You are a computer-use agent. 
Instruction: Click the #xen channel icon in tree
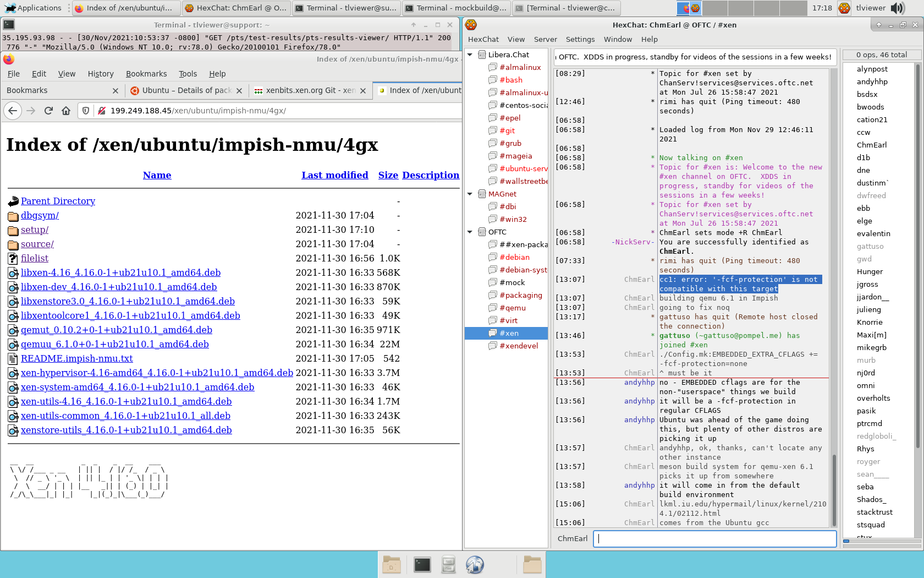(493, 333)
